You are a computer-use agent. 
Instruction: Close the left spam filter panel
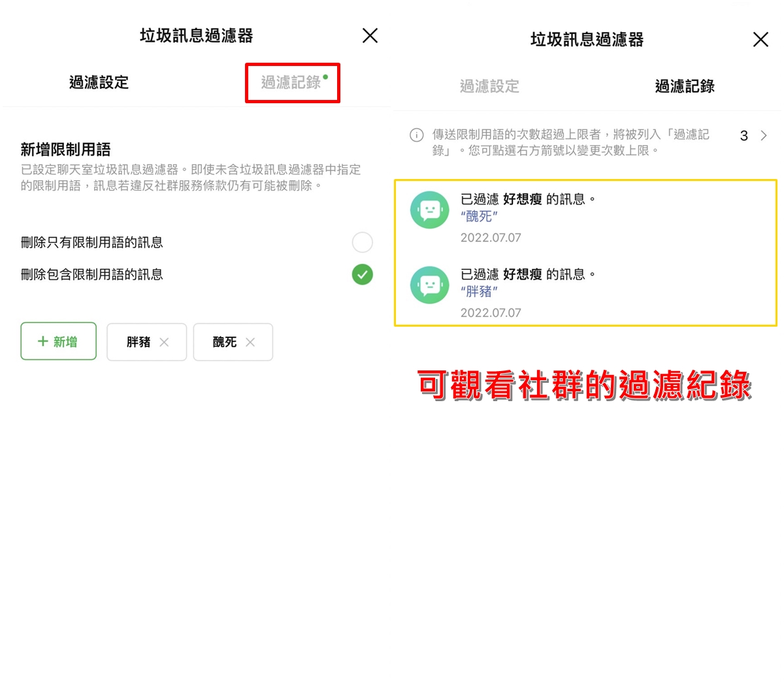370,35
